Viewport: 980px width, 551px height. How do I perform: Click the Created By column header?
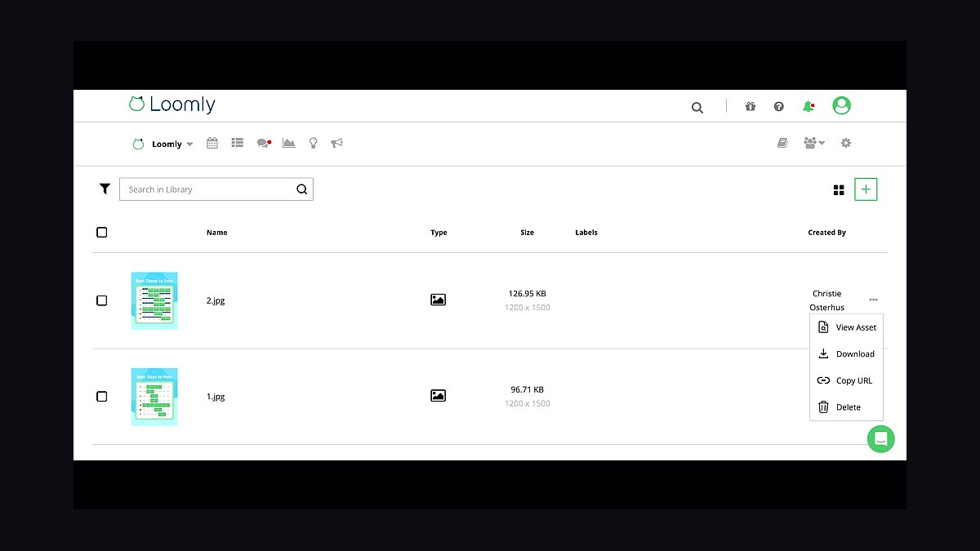tap(827, 233)
